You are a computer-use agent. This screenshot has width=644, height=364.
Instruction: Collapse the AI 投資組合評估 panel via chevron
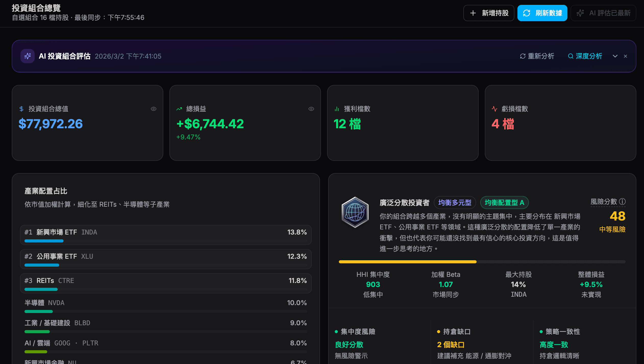pos(615,56)
